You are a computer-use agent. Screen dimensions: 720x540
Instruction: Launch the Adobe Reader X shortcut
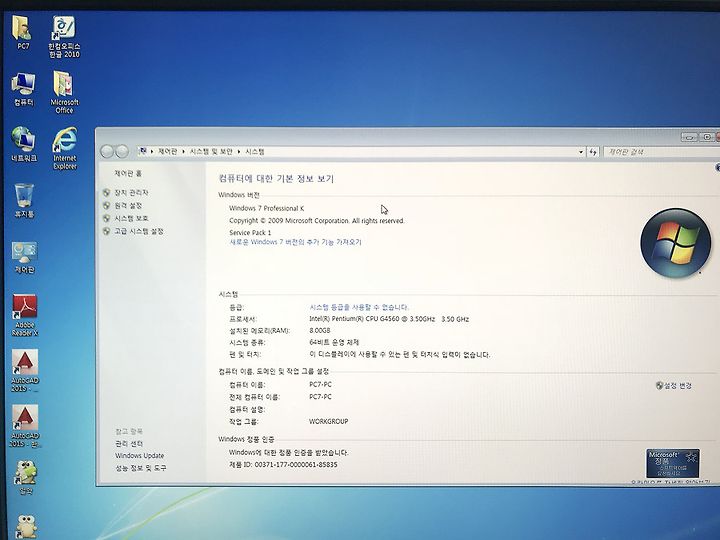25,315
